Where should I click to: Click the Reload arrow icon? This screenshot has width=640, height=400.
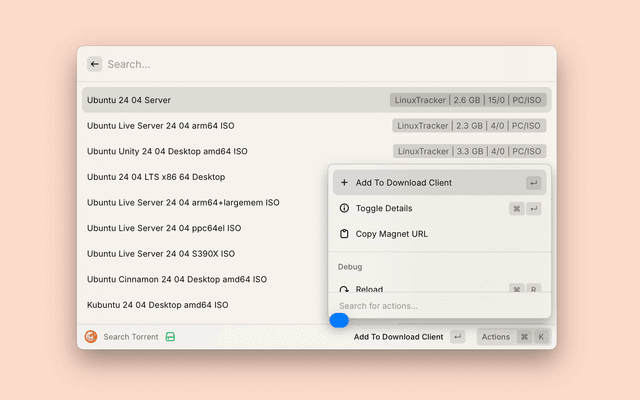344,288
